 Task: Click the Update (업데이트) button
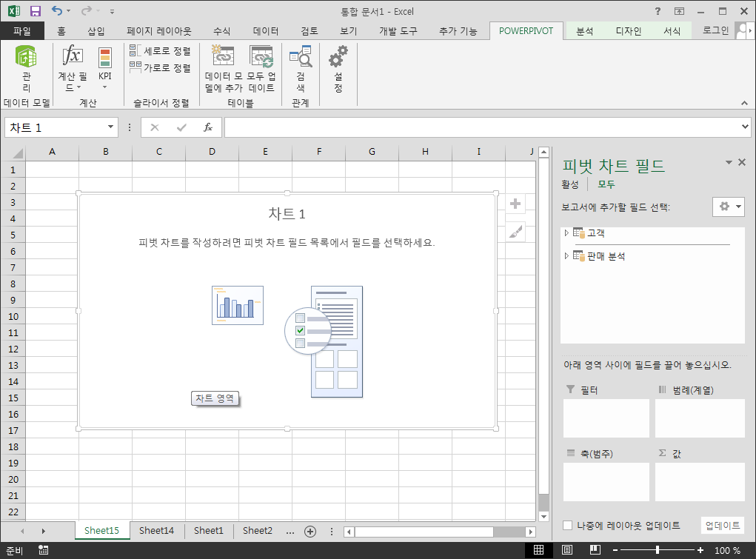click(x=722, y=525)
